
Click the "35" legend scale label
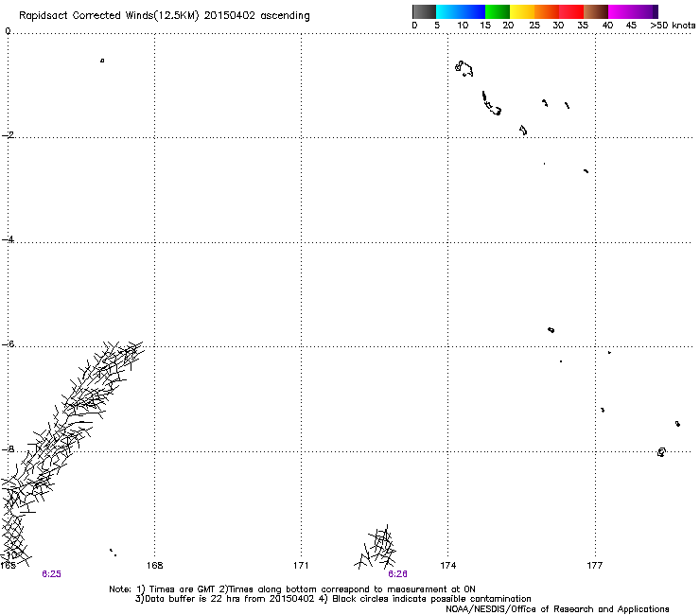pos(583,26)
